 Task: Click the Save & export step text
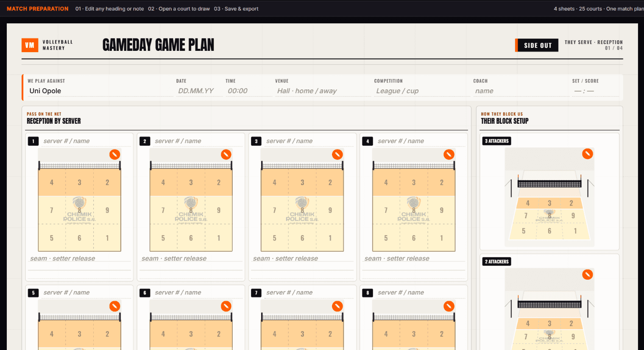(236, 8)
